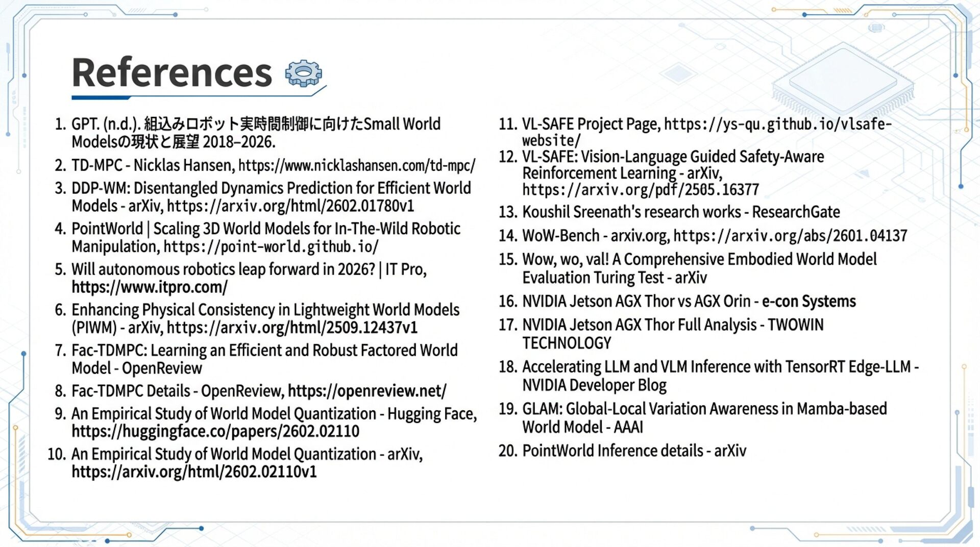Click "Koushil Sreenath's research works - ResearchGate"
The image size is (980, 547).
coord(681,212)
